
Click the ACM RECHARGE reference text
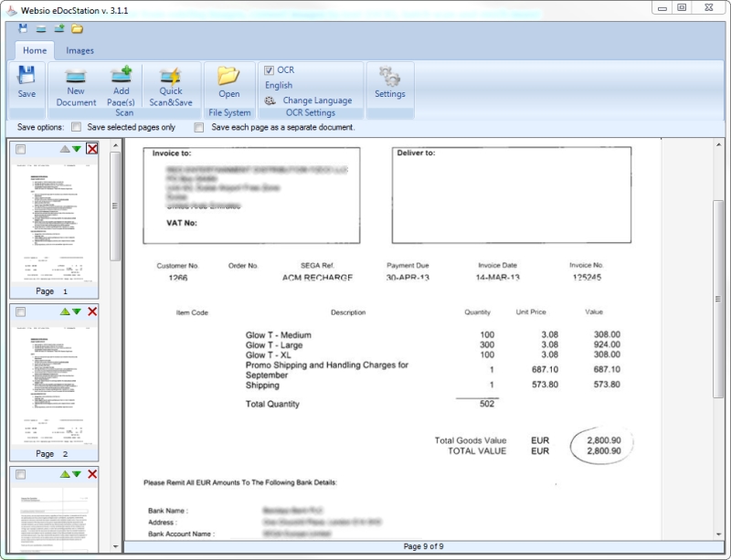click(317, 278)
